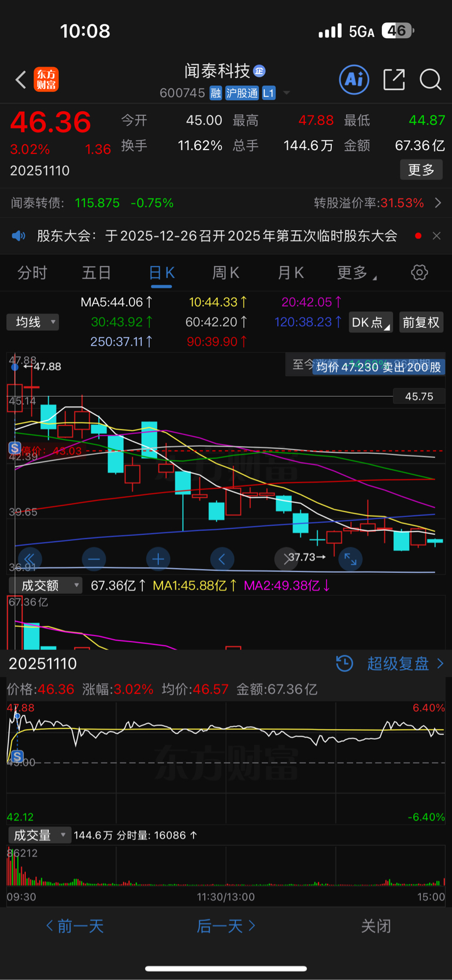
Task: Click 关闭 to close replay panel
Action: point(375,926)
